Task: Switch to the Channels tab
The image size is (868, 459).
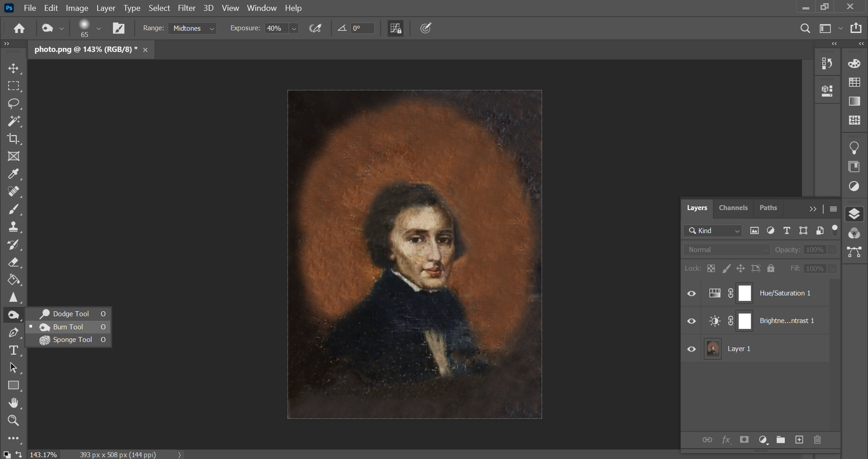Action: click(733, 208)
